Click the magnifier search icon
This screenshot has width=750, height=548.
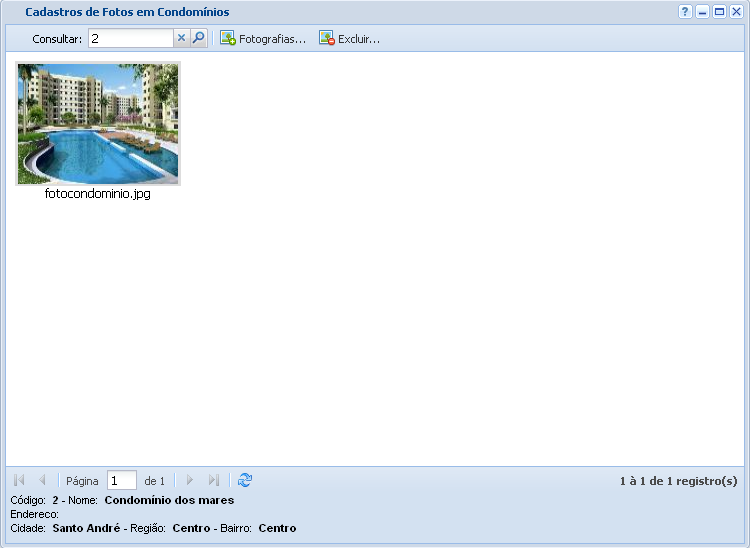(198, 39)
